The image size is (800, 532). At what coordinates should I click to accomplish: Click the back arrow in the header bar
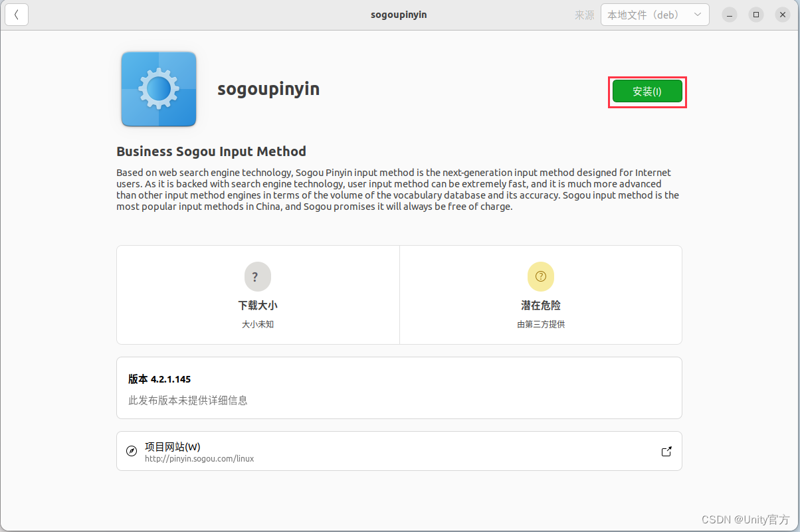tap(17, 15)
